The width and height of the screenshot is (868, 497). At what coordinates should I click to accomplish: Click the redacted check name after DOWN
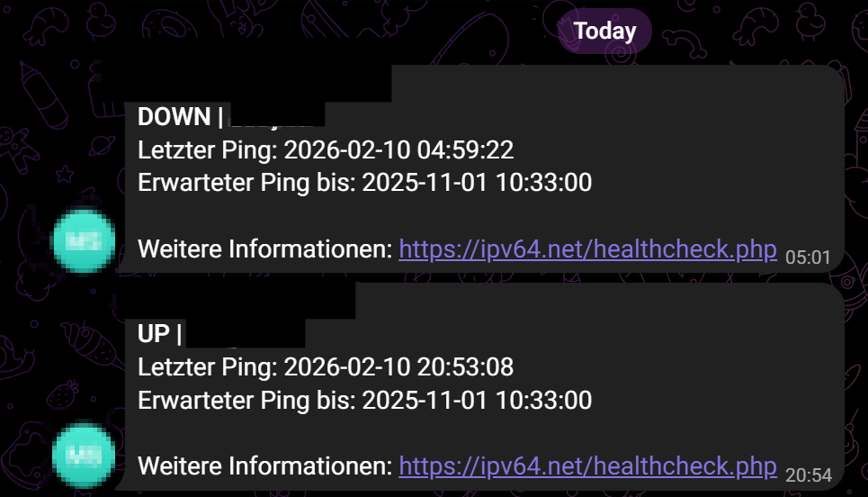[276, 116]
